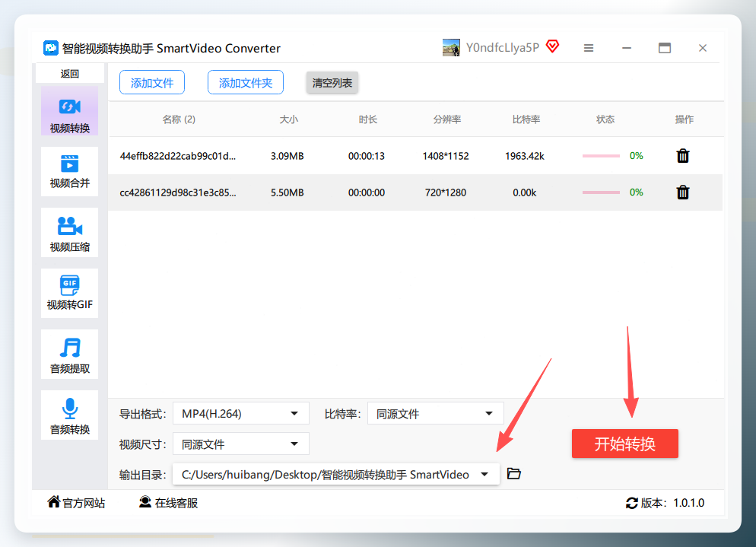
Task: Click resolution value 1408*1152
Action: (446, 156)
